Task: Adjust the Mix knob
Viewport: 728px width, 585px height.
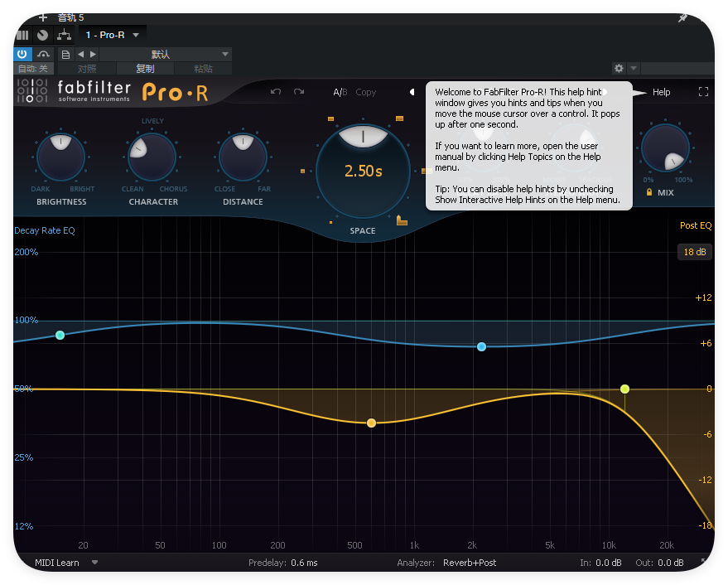Action: [x=665, y=147]
